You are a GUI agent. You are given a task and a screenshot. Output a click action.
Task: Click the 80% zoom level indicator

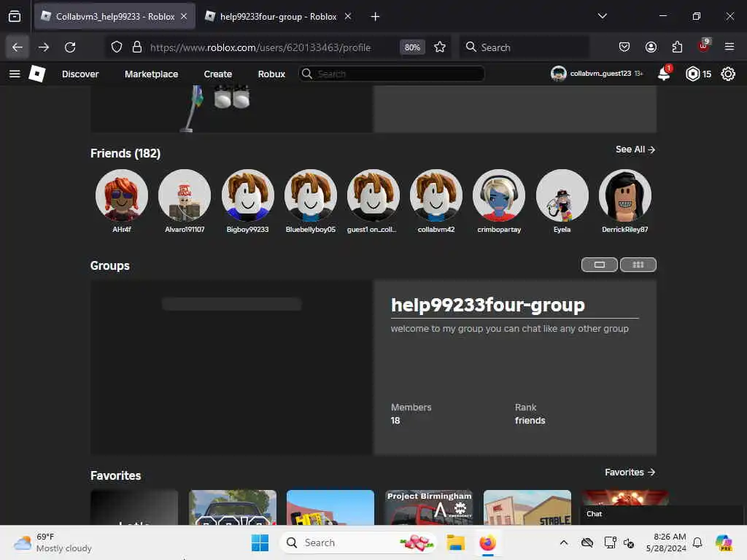click(x=412, y=47)
